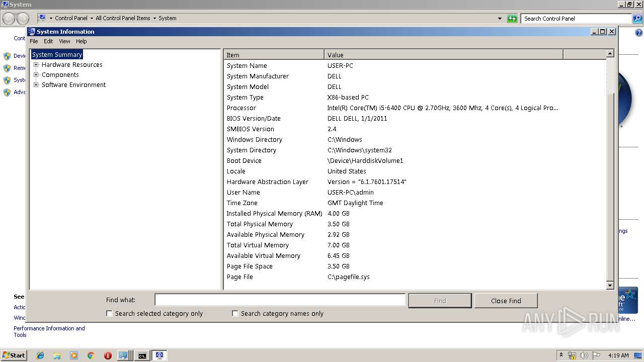The width and height of the screenshot is (644, 362).
Task: Select the Hardware Resources tree label
Action: click(72, 64)
